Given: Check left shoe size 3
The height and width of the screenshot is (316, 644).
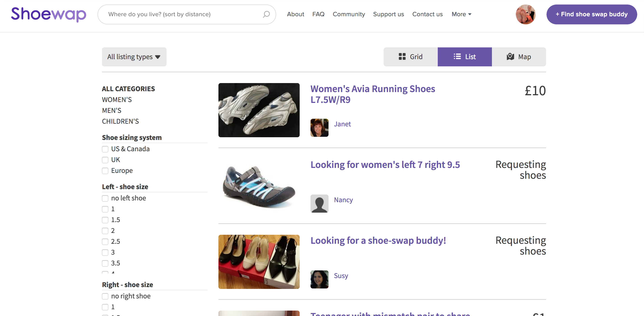Looking at the screenshot, I should 105,253.
